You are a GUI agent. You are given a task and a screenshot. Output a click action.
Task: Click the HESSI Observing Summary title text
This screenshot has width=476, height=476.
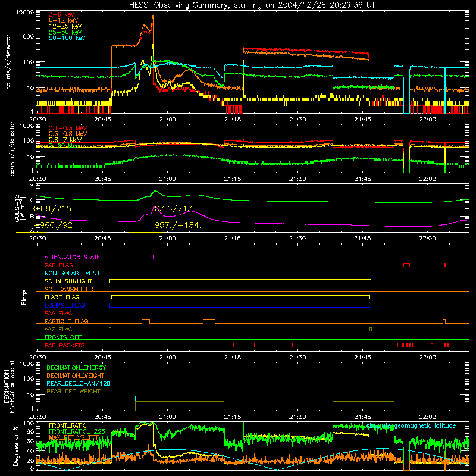point(252,5)
